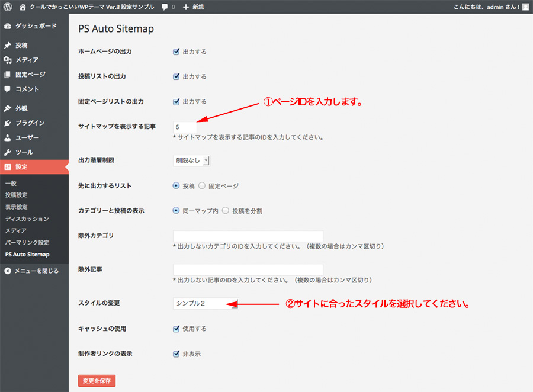Go to 表示設定 submenu
Viewport: 533px width, 392px height.
pyautogui.click(x=17, y=207)
